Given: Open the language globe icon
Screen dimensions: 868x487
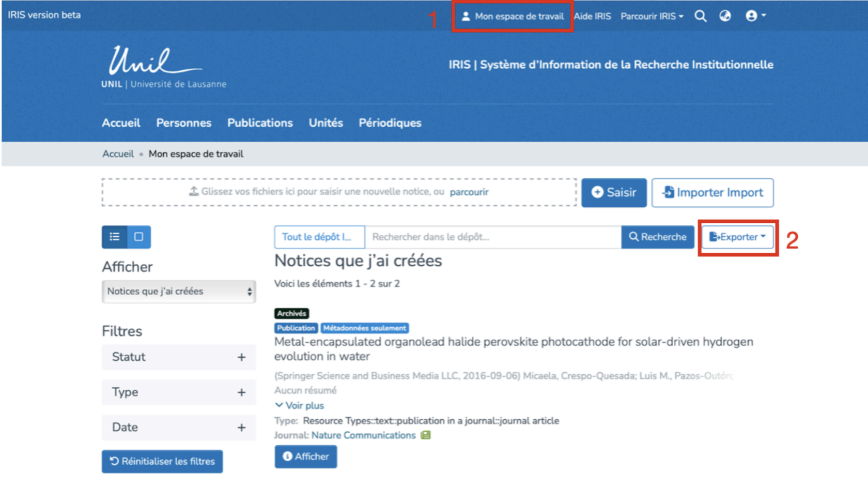Looking at the screenshot, I should click(x=725, y=16).
